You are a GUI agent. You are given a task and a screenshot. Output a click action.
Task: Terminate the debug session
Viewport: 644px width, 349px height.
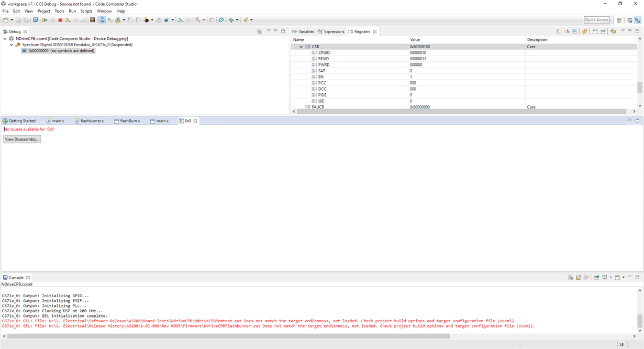tap(59, 20)
